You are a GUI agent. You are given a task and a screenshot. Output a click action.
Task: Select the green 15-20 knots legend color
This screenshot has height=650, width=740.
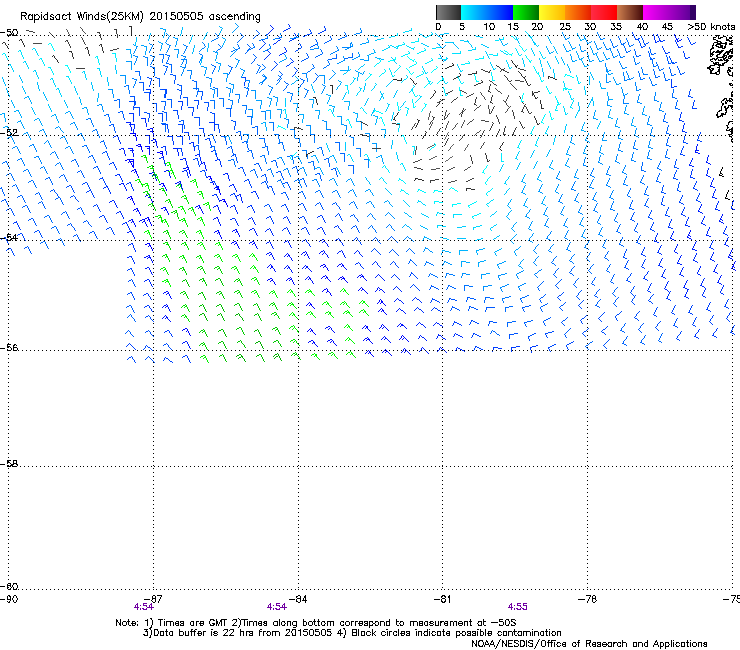click(526, 12)
